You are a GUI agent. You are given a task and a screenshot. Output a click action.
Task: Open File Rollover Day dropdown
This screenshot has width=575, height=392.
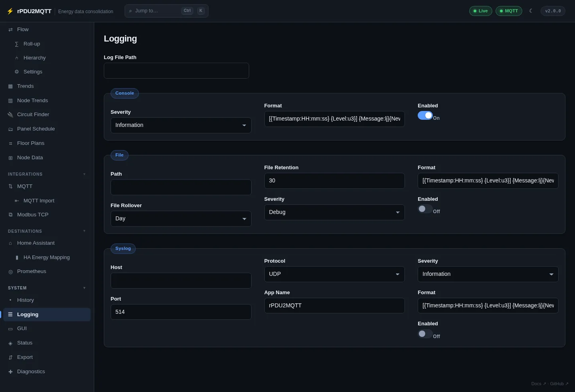coord(181,219)
